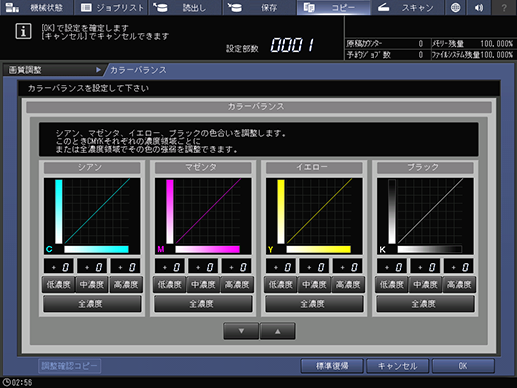Click the horizontal black gradient bar
Screen dimensions: 517x388
click(429, 249)
